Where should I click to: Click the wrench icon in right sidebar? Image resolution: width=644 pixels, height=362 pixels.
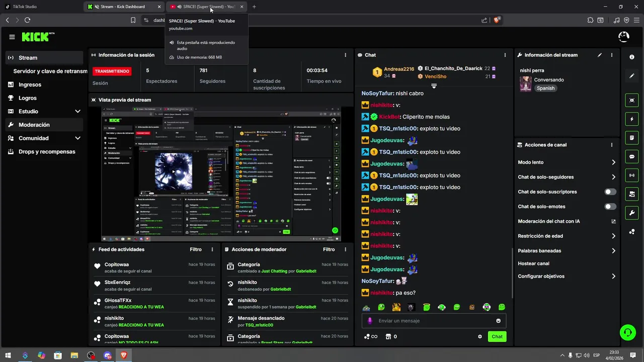632,213
